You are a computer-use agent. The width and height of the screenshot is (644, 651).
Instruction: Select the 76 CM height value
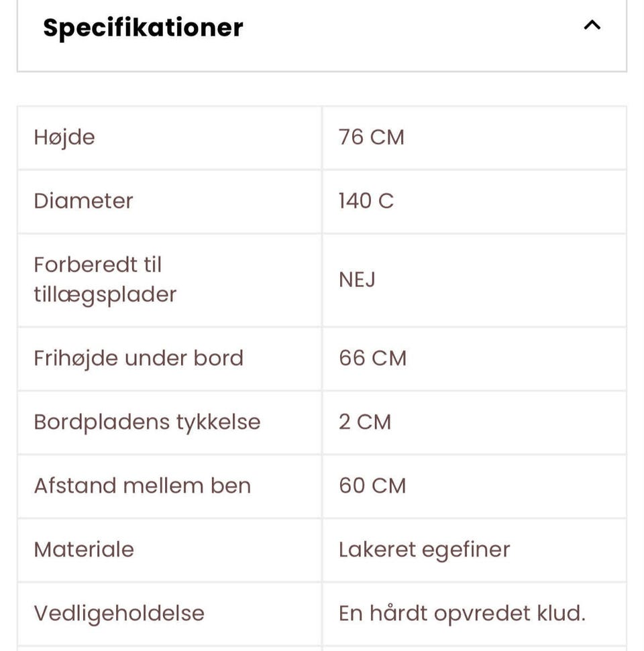(x=371, y=137)
